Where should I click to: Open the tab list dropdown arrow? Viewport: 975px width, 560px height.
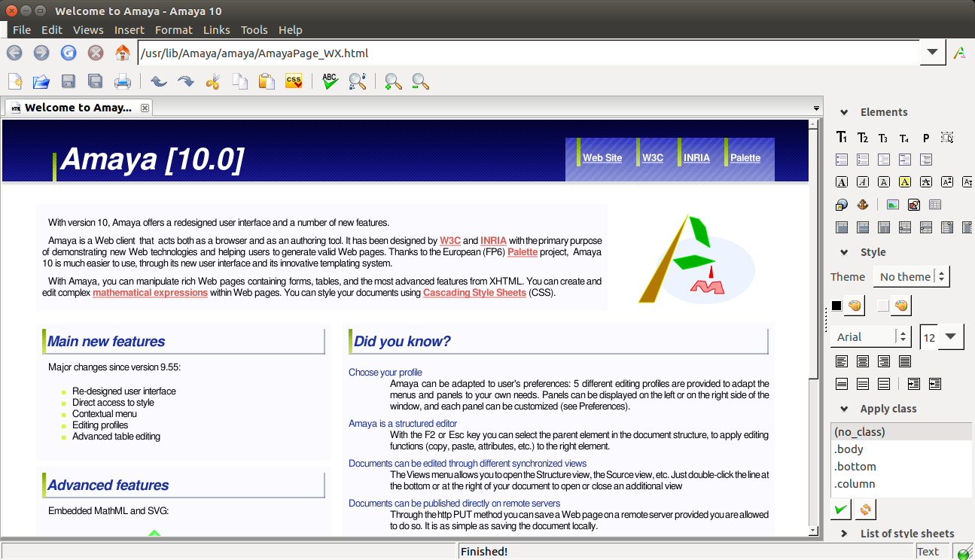pyautogui.click(x=817, y=108)
